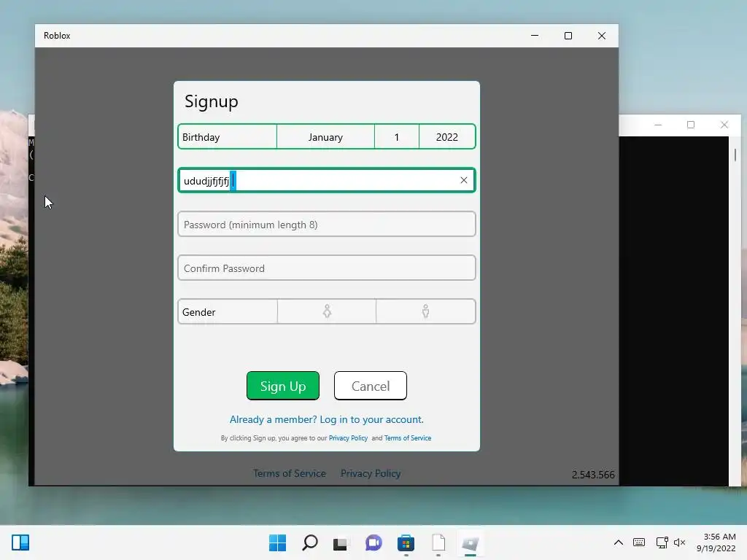Open the blank document icon on taskbar
This screenshot has width=747, height=560.
438,542
